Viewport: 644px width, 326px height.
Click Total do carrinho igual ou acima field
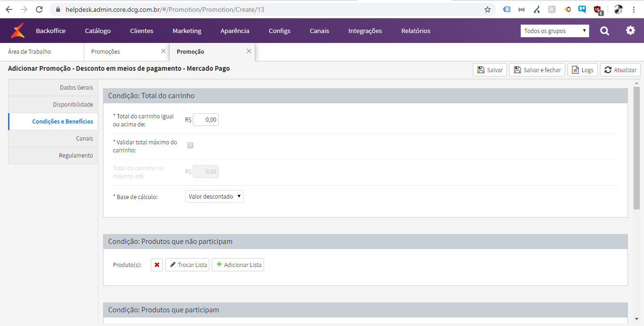pyautogui.click(x=206, y=120)
